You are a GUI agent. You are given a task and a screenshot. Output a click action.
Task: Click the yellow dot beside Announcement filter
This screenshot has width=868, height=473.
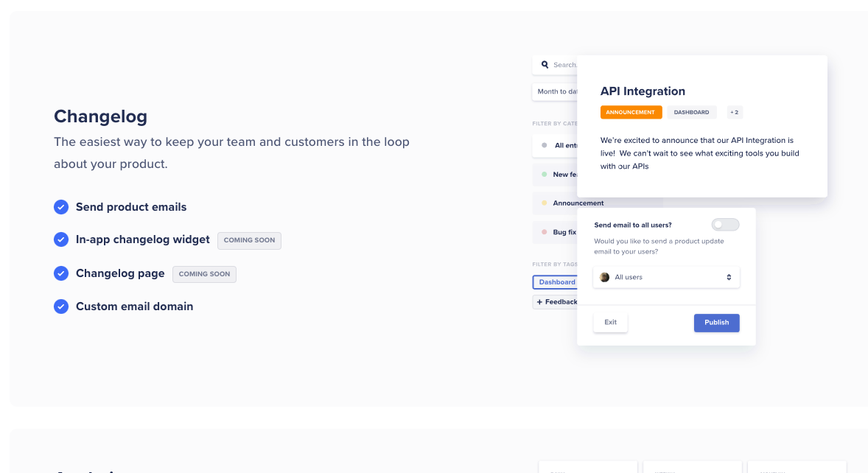545,203
